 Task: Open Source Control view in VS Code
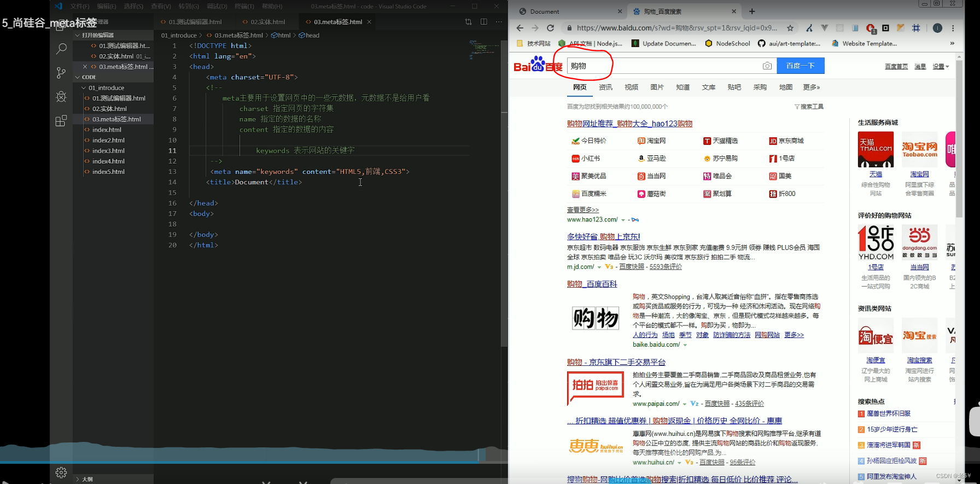[x=61, y=73]
